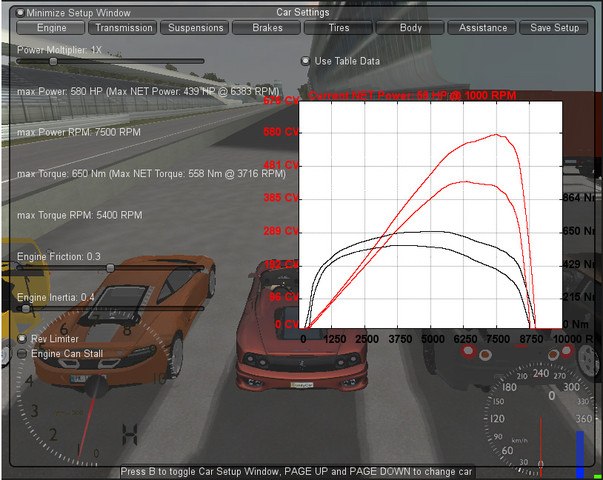Adjust the Power Multiplier slider handle
603x480 pixels.
point(53,61)
